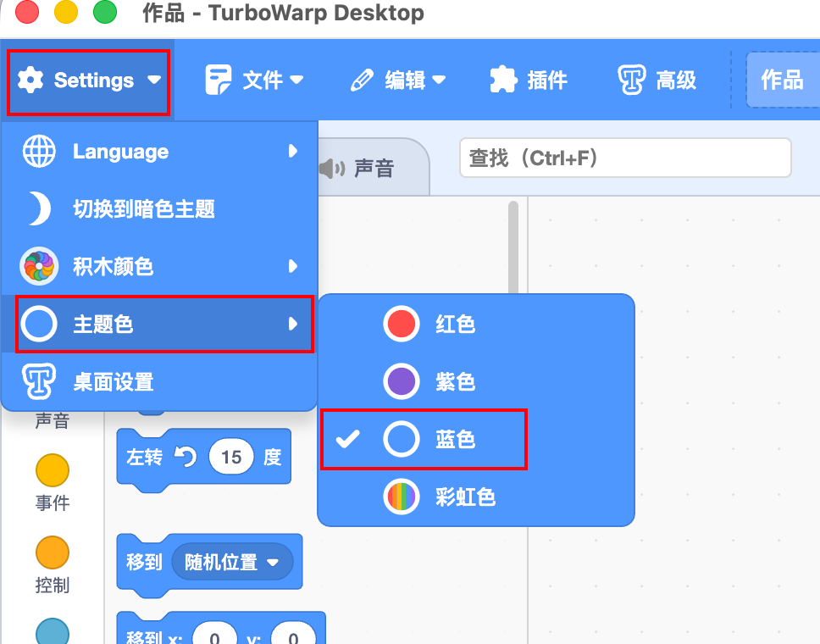Expand the 积木颜色 submenu arrow

pyautogui.click(x=293, y=266)
